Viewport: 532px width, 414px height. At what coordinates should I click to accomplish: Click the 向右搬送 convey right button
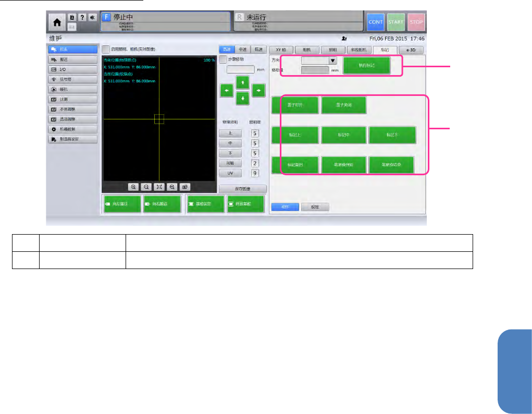(x=162, y=204)
